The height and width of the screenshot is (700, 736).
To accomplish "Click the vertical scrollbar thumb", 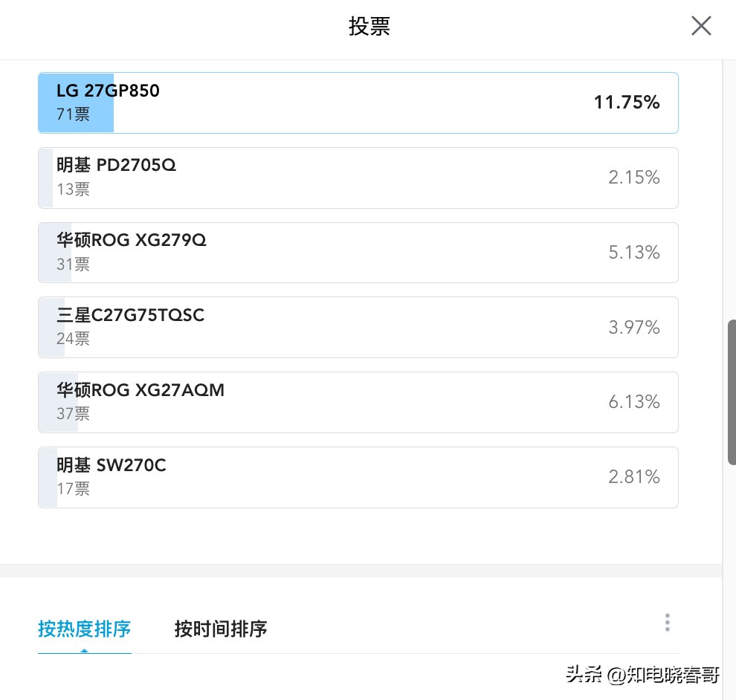I will 732,392.
